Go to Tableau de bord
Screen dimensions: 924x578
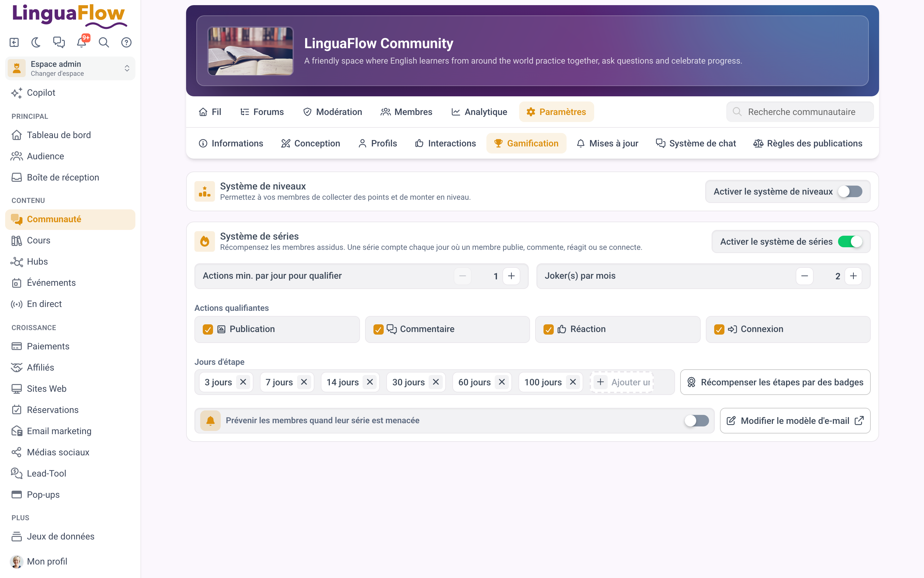coord(70,135)
